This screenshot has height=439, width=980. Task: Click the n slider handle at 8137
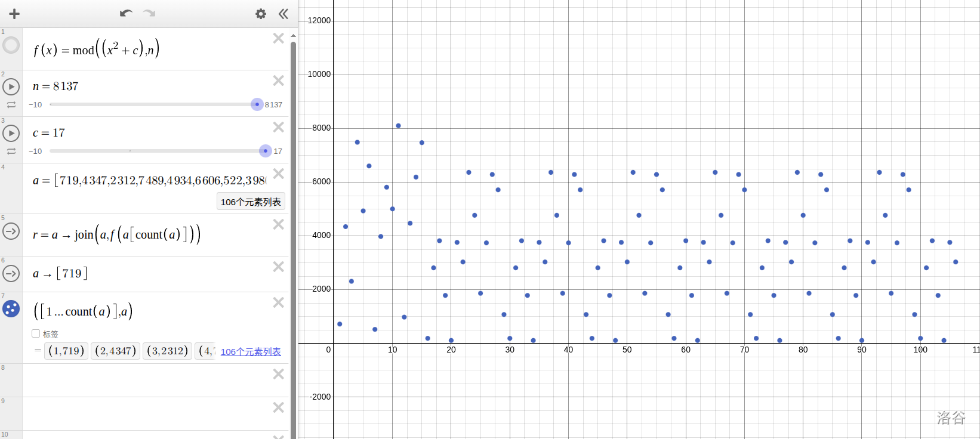[x=257, y=104]
